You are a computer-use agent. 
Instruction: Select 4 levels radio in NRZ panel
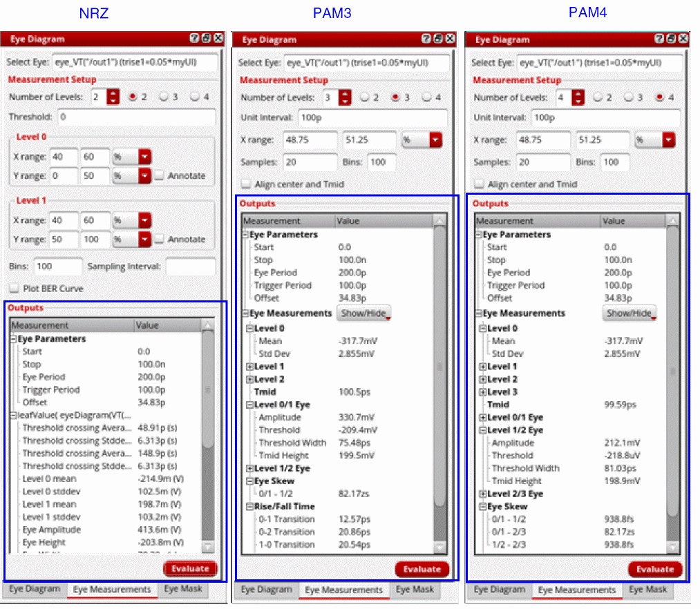coord(195,97)
